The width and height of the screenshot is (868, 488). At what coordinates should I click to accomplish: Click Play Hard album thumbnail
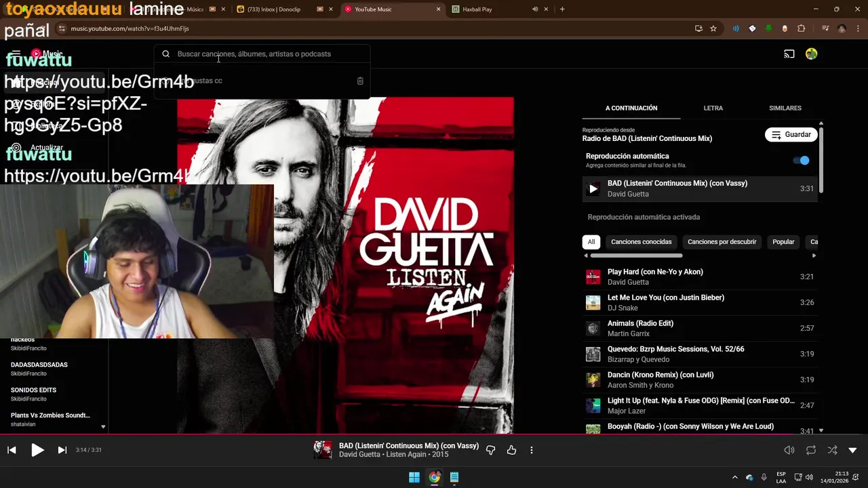(593, 277)
